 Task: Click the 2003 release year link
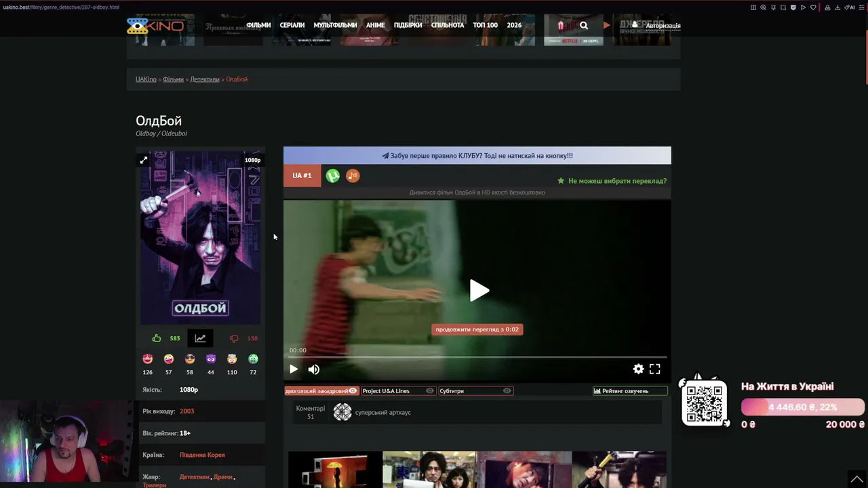point(187,411)
